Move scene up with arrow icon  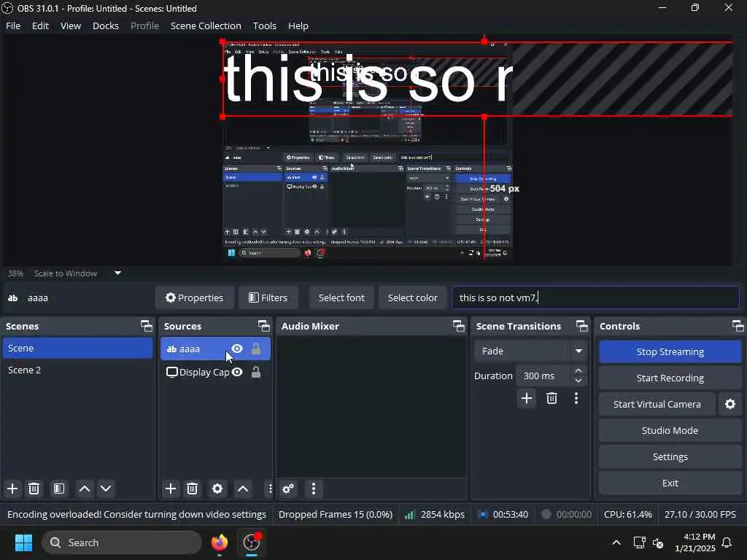pyautogui.click(x=85, y=489)
